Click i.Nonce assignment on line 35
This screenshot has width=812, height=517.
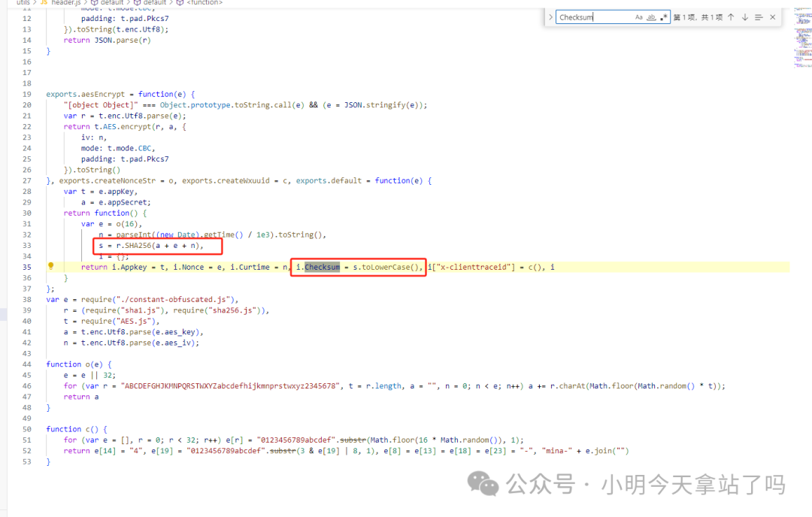(198, 267)
